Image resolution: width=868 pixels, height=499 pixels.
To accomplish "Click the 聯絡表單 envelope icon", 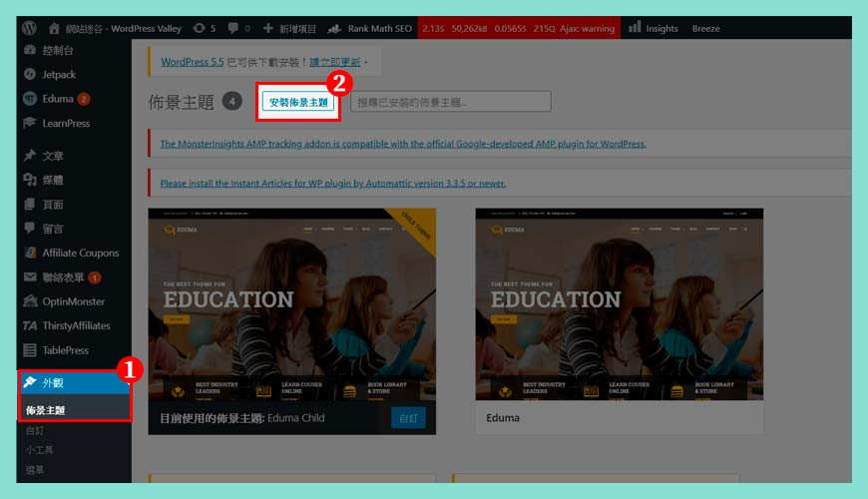I will (30, 276).
